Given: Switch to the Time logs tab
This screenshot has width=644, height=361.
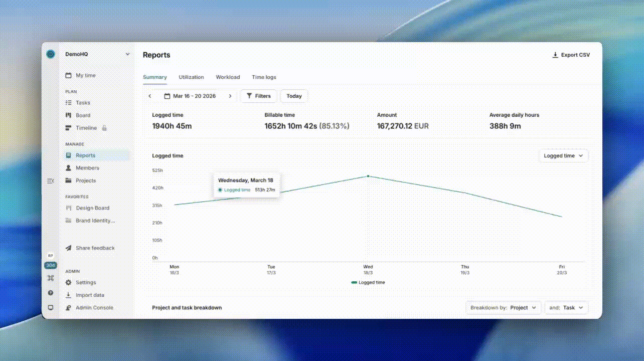Looking at the screenshot, I should [x=264, y=77].
